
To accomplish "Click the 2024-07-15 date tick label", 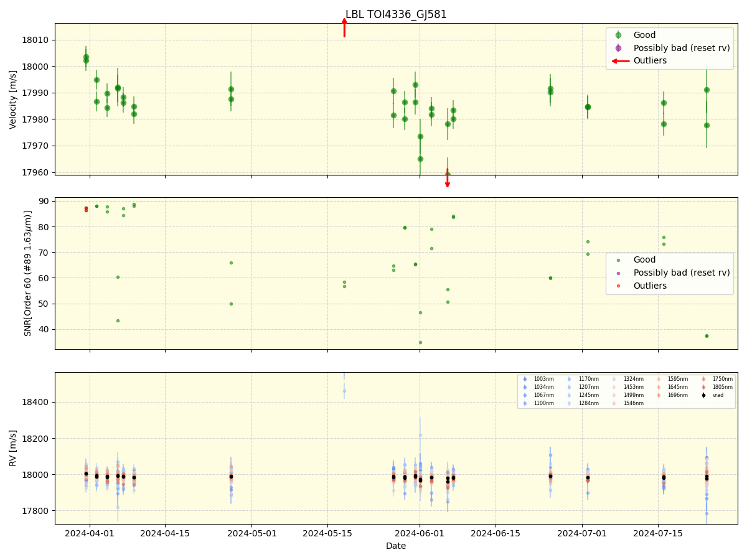I will coord(658,533).
